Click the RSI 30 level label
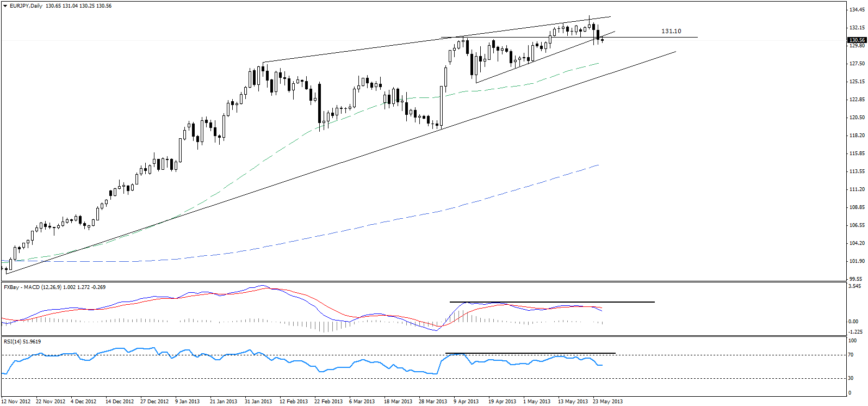 click(x=852, y=378)
